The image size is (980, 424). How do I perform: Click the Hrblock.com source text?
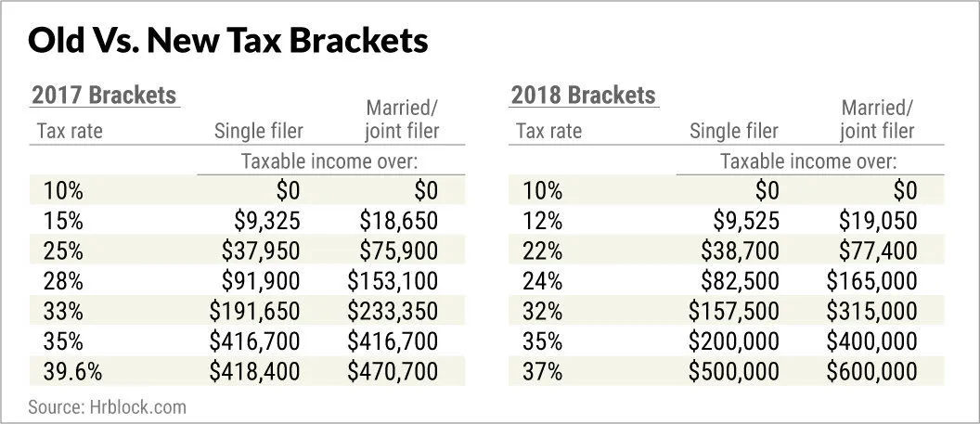[x=108, y=406]
